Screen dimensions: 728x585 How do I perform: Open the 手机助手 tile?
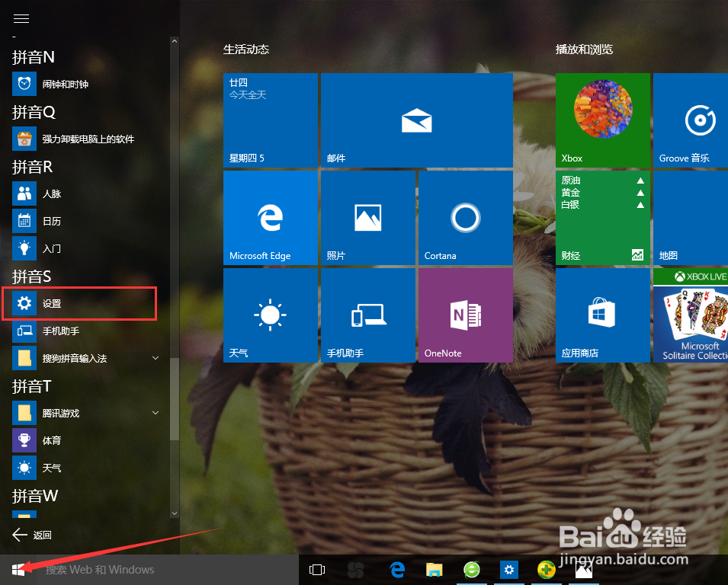click(x=368, y=315)
